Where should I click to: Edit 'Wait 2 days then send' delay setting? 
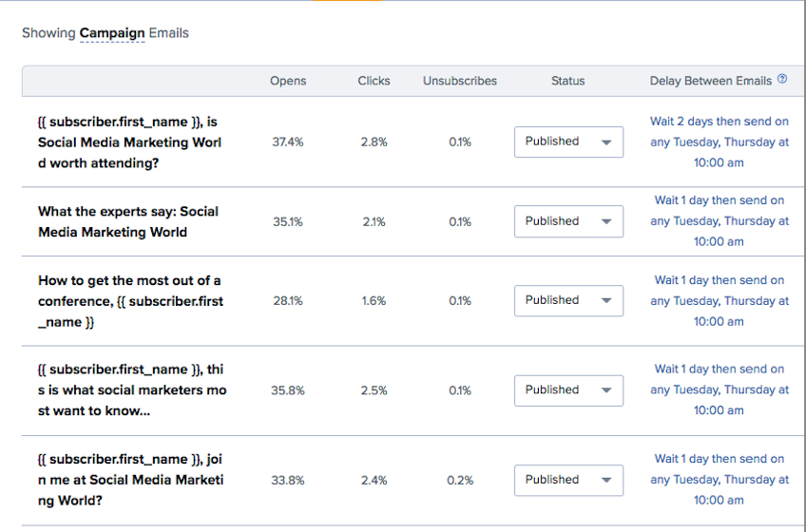tap(720, 142)
